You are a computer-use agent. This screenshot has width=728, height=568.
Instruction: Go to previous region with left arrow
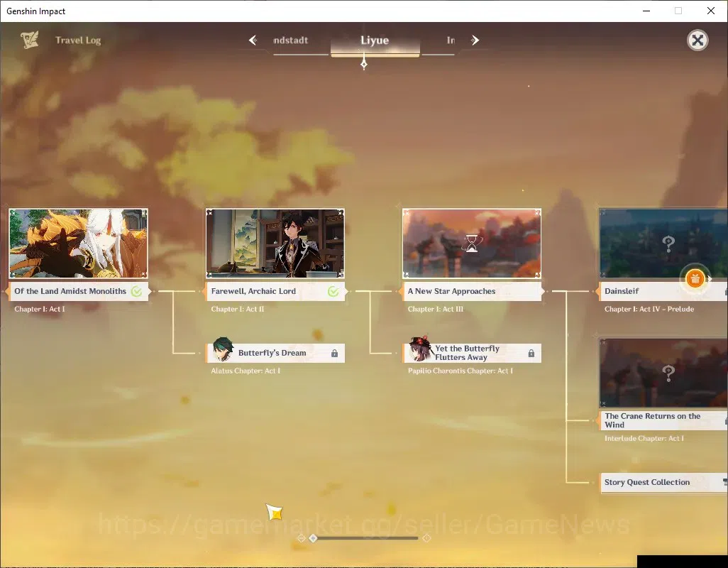tap(253, 40)
